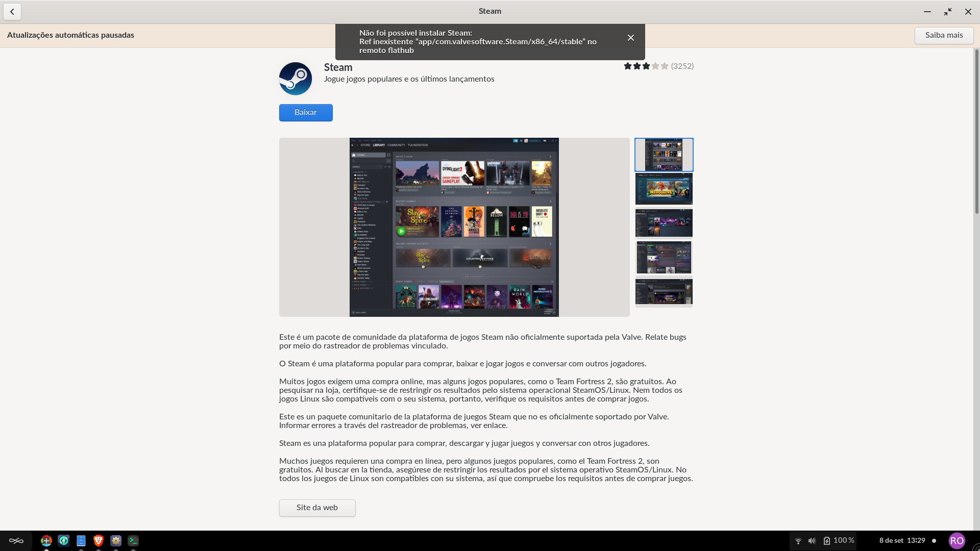Image resolution: width=980 pixels, height=551 pixels.
Task: Click Saiba mais about paused updates
Action: point(944,35)
